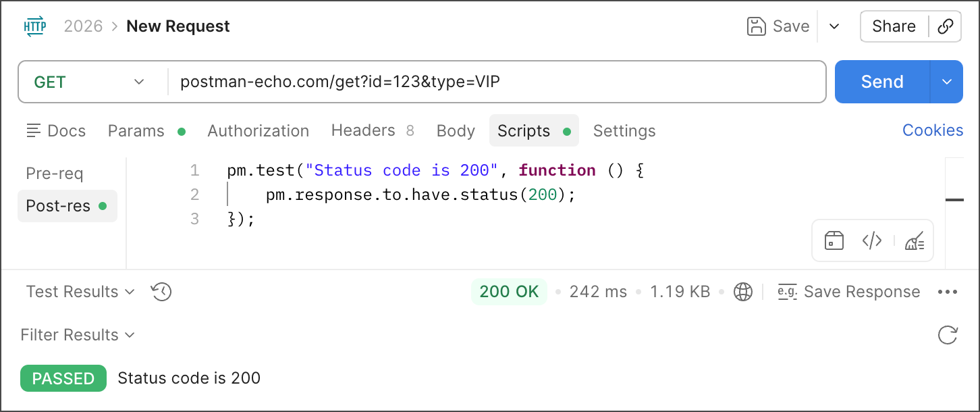This screenshot has height=412, width=980.
Task: Click the refresh icon in test results
Action: (948, 335)
